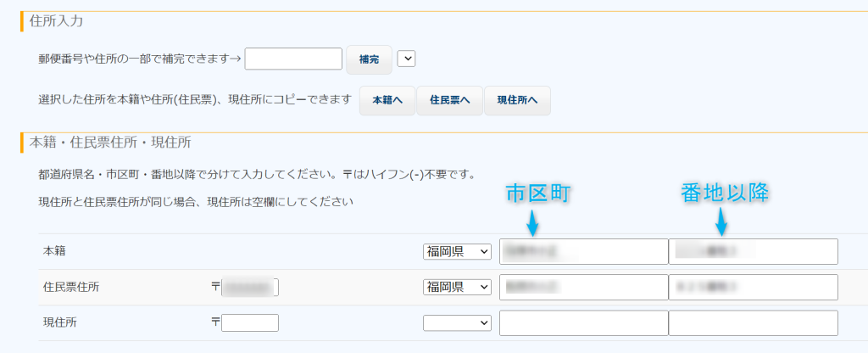The image size is (868, 353).
Task: Click the blue arrow under 市区町 annotation
Action: pos(532,223)
